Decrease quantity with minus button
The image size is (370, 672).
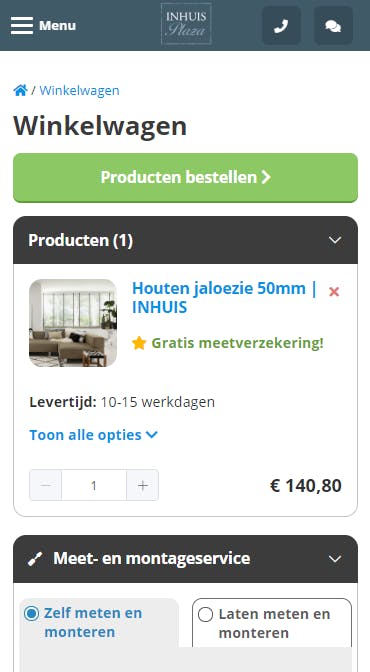[x=45, y=485]
